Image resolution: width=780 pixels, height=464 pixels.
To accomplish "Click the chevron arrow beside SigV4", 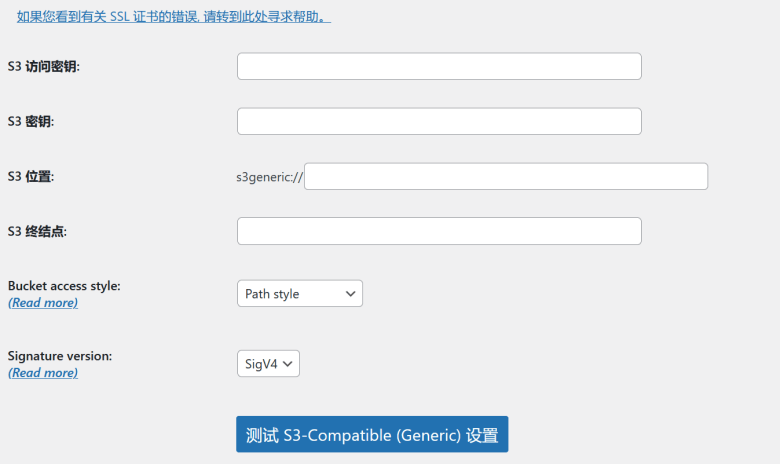I will pyautogui.click(x=287, y=364).
